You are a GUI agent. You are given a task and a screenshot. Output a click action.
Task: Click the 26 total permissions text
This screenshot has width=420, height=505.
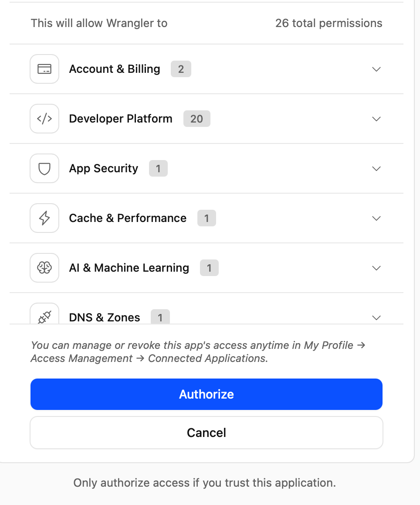pos(329,23)
